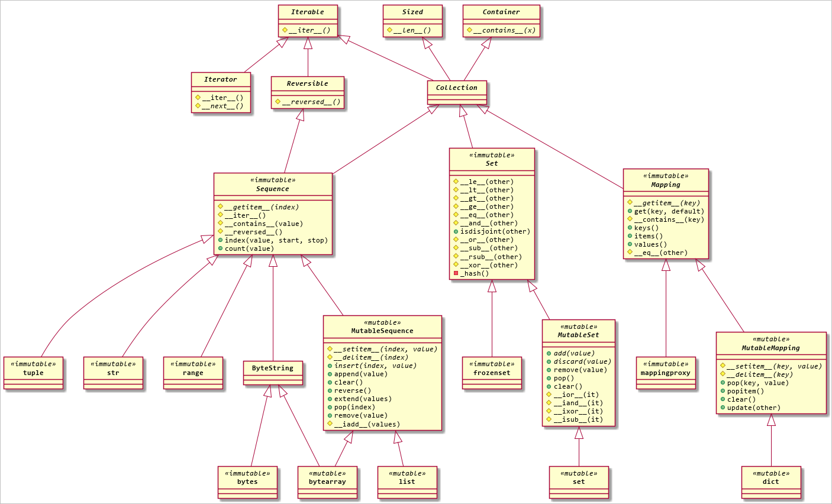This screenshot has height=504, width=832.
Task: Select the Sequence class title
Action: point(273,189)
